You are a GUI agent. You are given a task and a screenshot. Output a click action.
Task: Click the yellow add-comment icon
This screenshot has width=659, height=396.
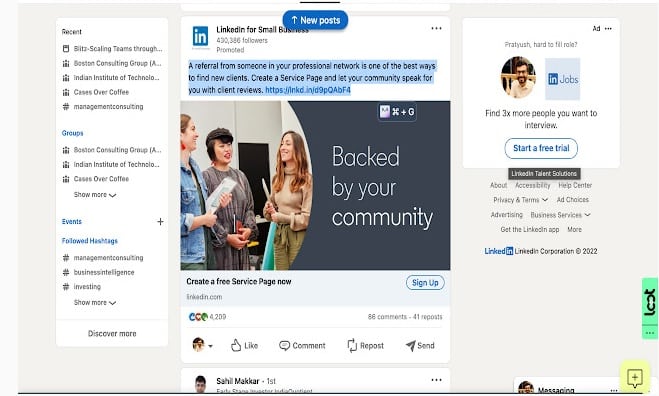coord(635,377)
